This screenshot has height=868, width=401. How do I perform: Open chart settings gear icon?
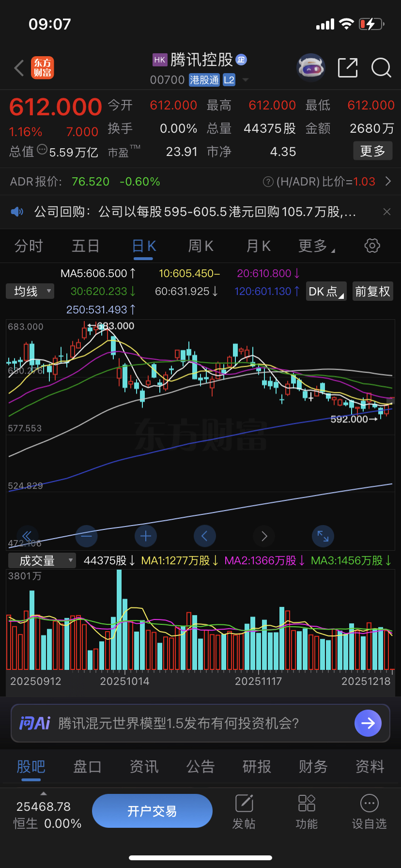[372, 246]
